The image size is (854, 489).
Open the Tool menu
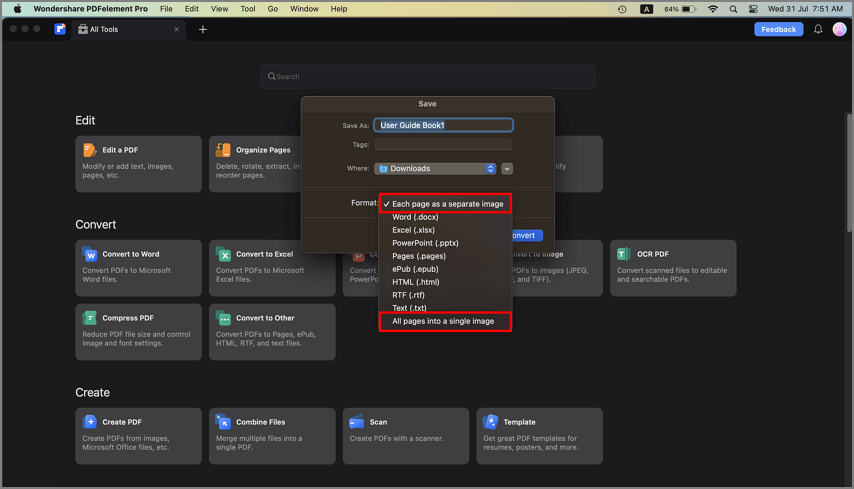248,9
